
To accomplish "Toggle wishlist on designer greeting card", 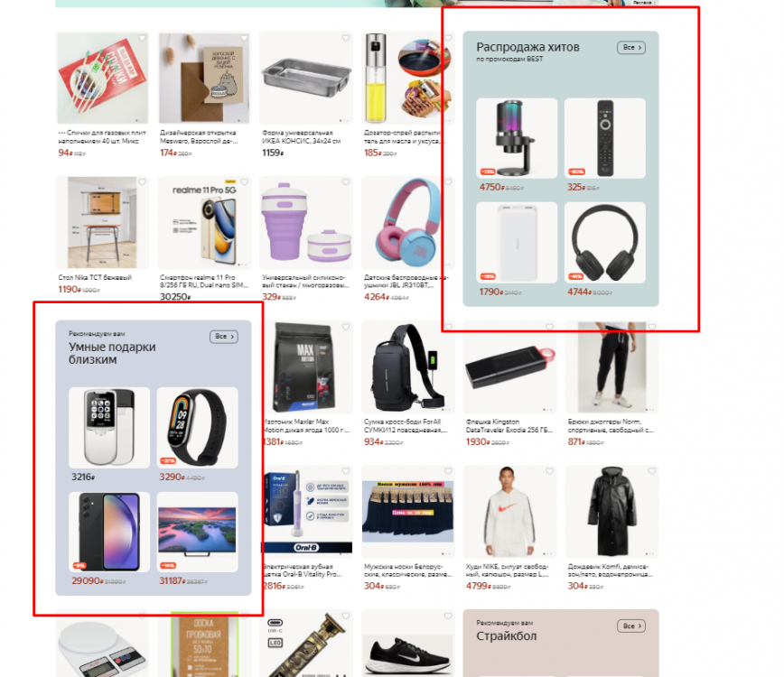I will click(244, 38).
